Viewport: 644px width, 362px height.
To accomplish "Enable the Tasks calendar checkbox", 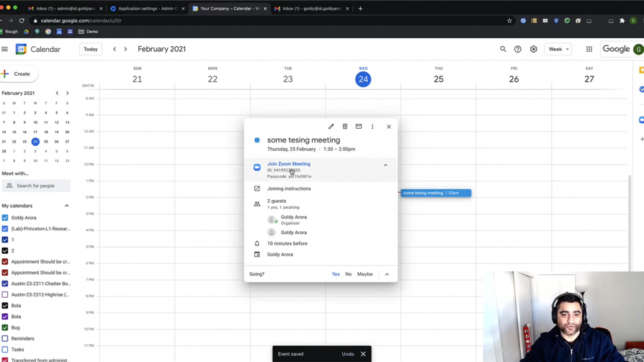I will click(5, 349).
